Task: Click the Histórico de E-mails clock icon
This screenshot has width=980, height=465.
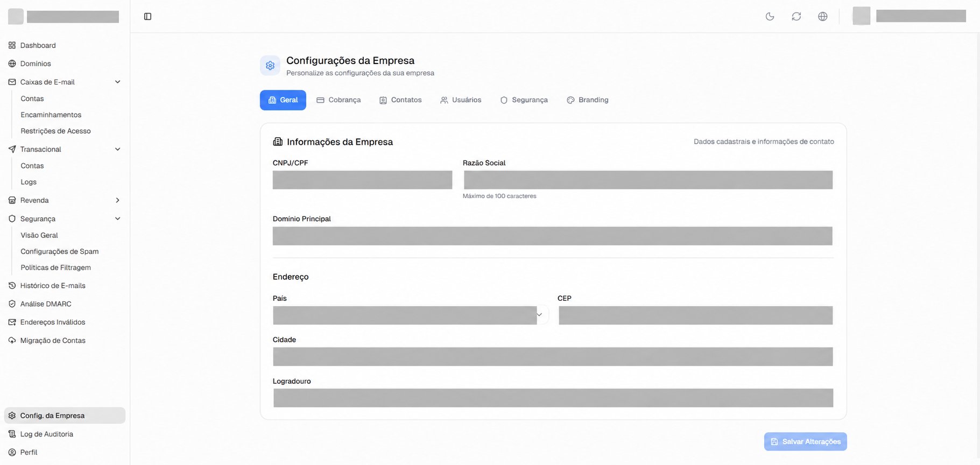Action: [12, 286]
